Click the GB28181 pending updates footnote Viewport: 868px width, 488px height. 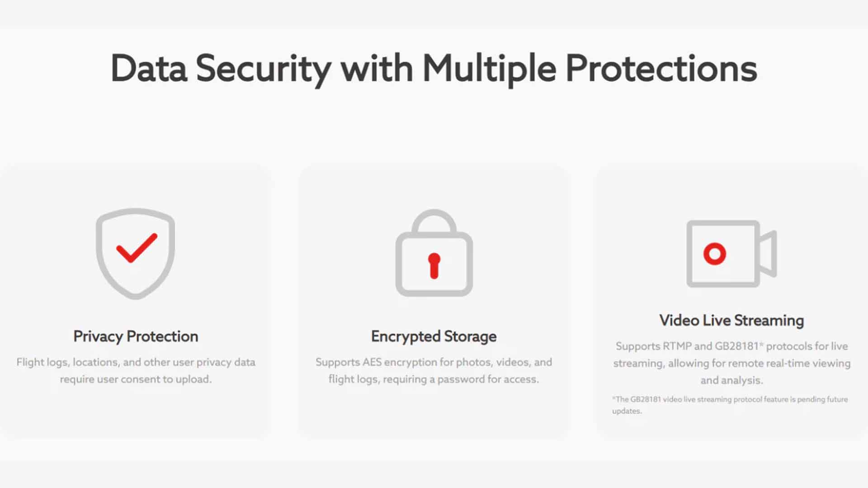730,405
